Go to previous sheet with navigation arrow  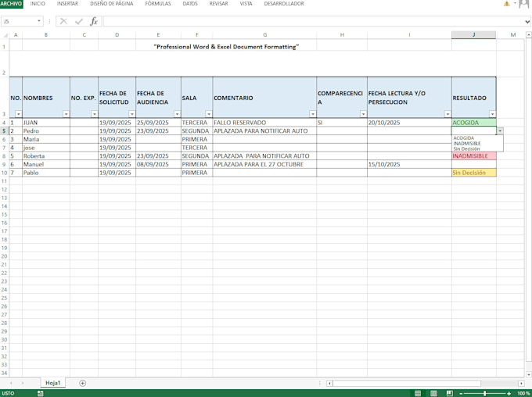(x=11, y=383)
